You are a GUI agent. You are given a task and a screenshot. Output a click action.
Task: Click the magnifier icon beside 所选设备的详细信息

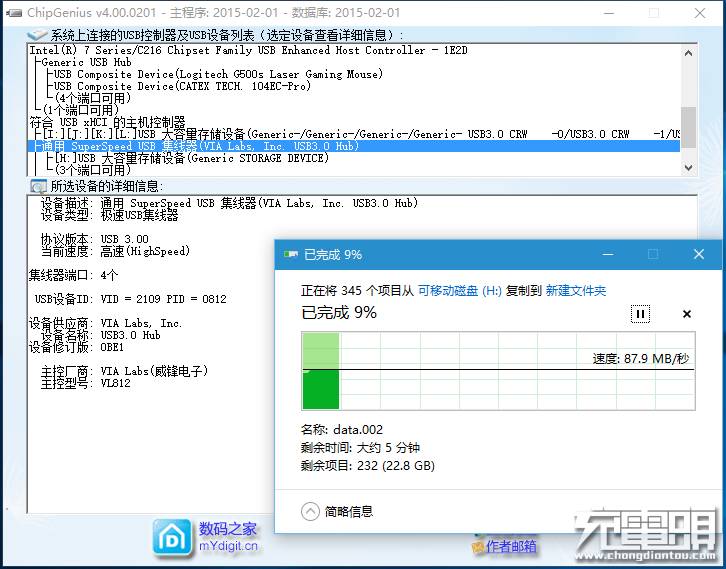38,186
